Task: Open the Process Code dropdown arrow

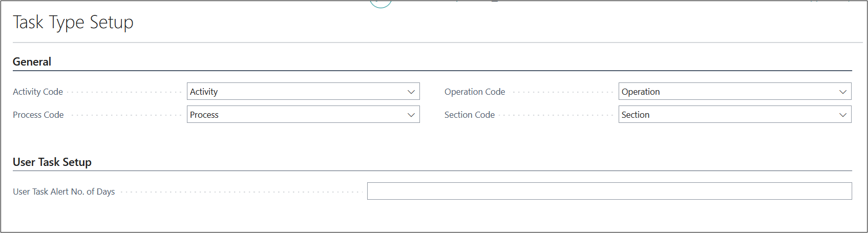Action: (411, 115)
